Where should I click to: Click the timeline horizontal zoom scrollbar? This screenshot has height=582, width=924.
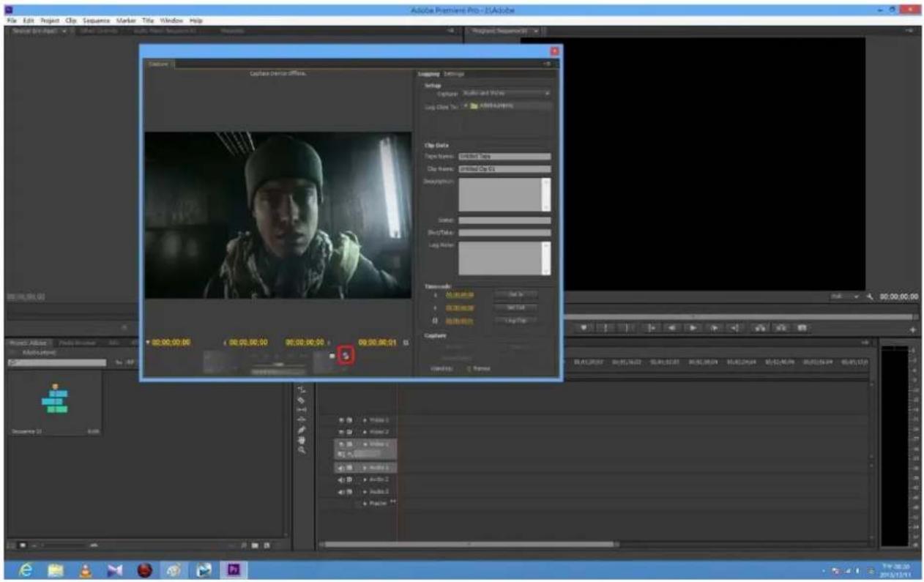pyautogui.click(x=469, y=544)
